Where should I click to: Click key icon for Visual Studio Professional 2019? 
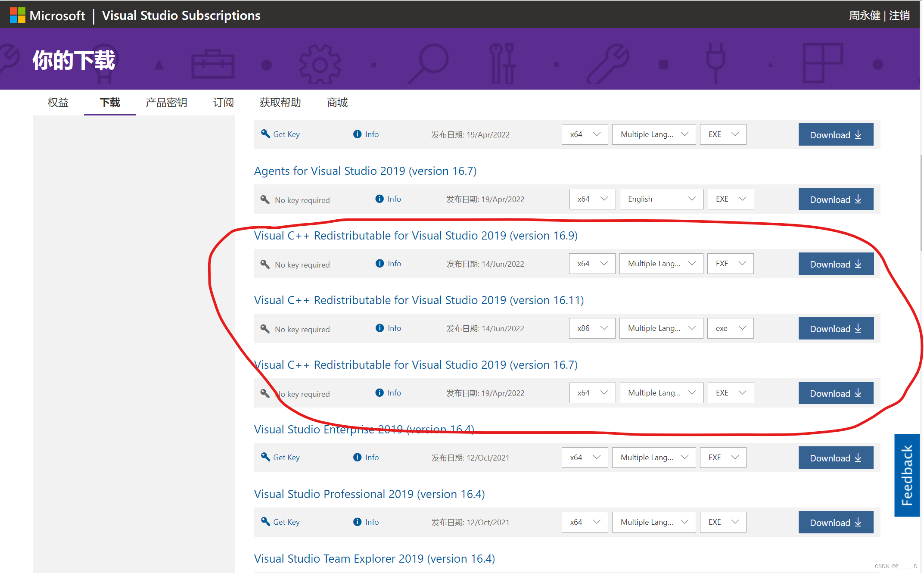click(265, 522)
